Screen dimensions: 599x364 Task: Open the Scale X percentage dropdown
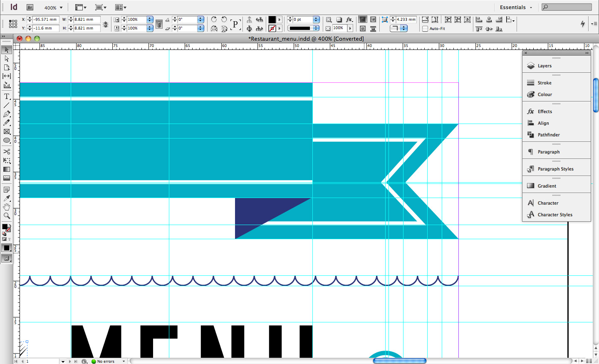click(150, 20)
